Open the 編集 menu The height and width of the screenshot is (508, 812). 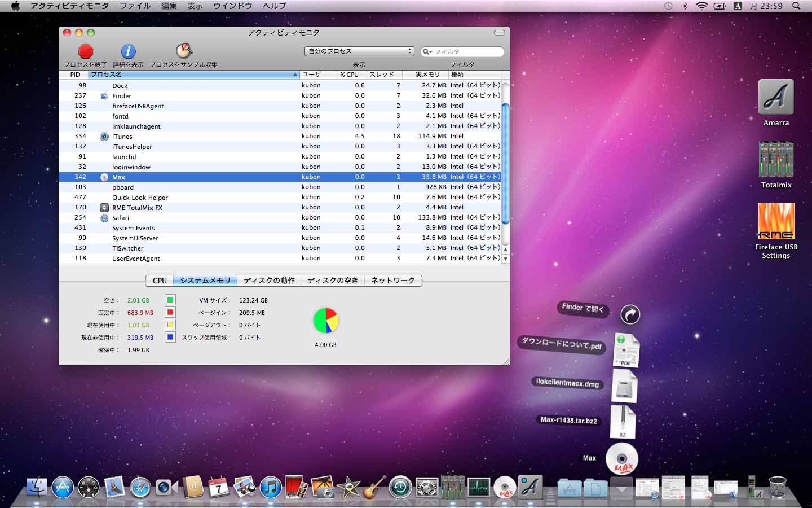(x=169, y=6)
